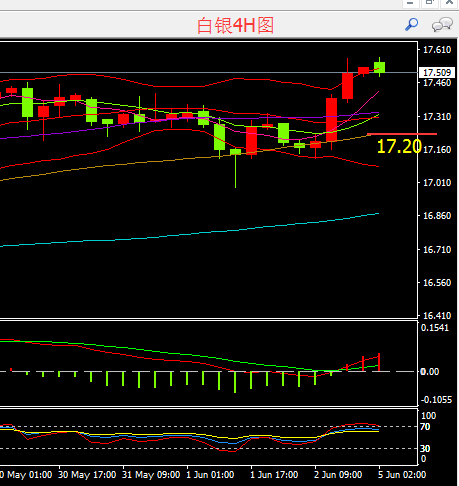The image size is (459, 486).
Task: Select the red horizontal line at 17.20
Action: [x=402, y=134]
